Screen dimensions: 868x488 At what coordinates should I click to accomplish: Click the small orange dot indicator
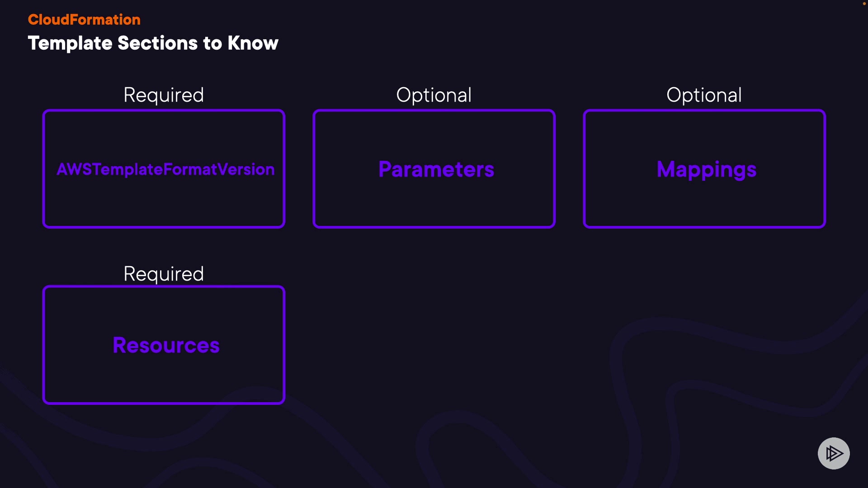click(864, 4)
